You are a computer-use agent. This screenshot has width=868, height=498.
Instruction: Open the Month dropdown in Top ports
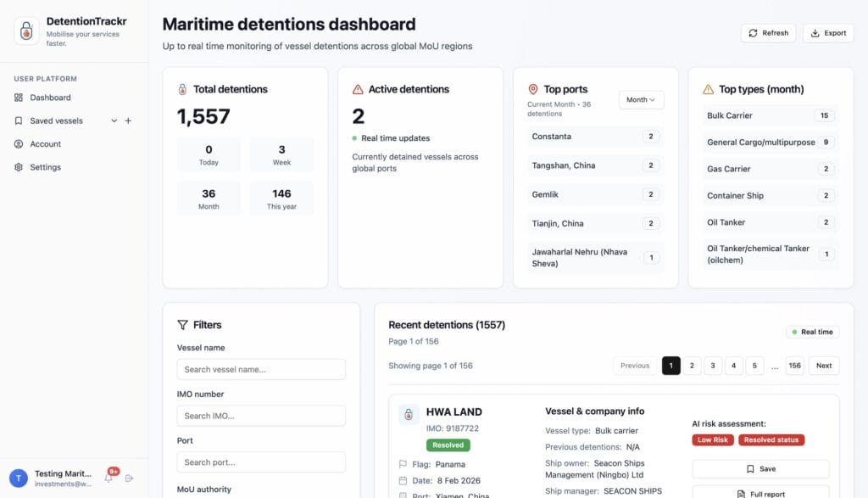point(641,100)
